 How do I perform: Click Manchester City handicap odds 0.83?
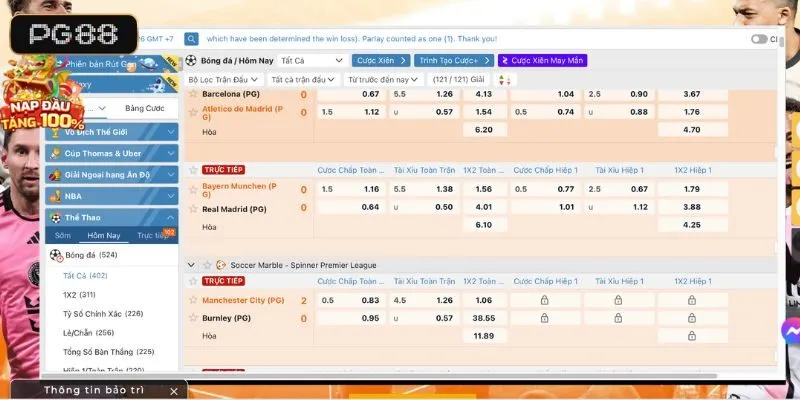(351, 301)
